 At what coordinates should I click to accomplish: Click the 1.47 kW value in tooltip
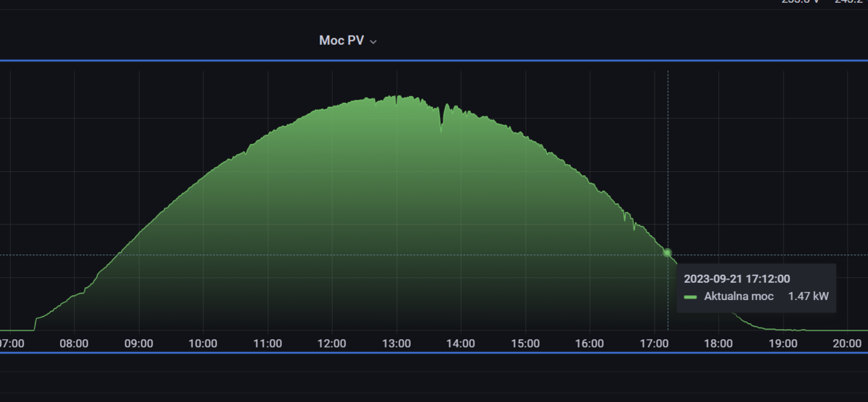click(x=809, y=296)
